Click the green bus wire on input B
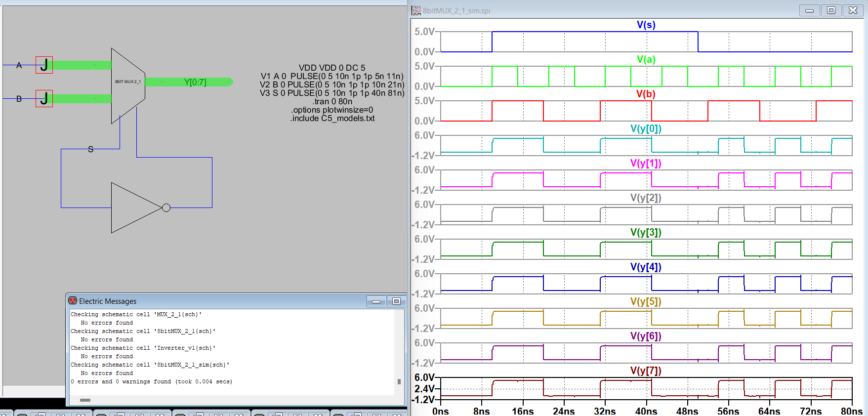Viewport: 868px width, 416px height. click(82, 99)
